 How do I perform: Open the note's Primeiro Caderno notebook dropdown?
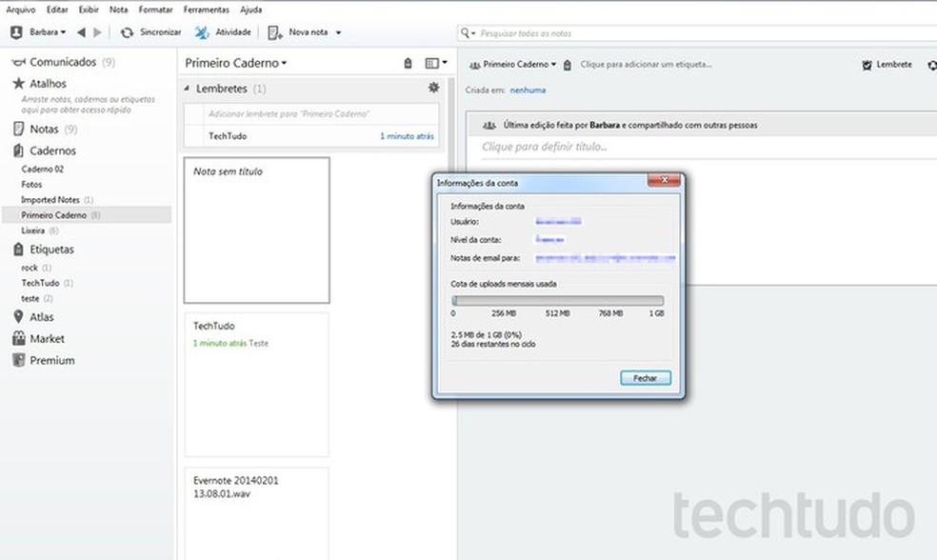519,64
